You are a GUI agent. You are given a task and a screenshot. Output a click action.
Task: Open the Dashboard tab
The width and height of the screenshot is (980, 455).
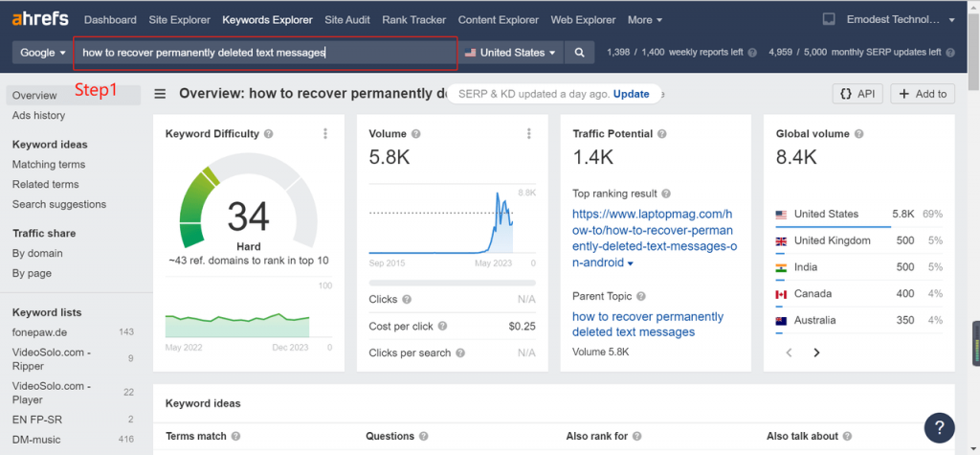[110, 20]
